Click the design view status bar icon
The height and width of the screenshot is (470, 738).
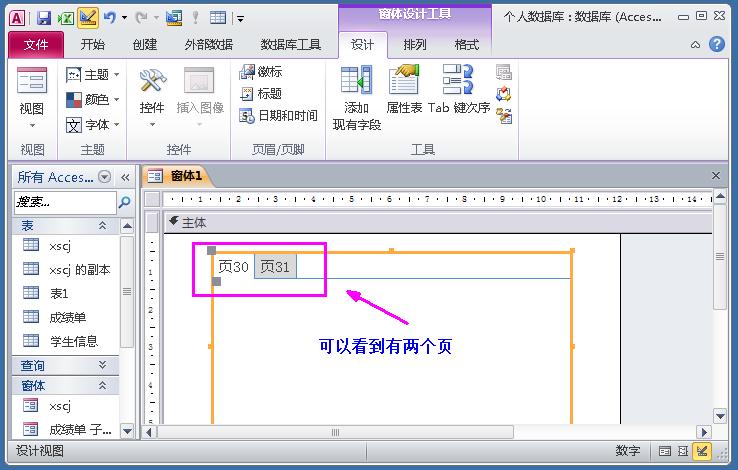702,451
